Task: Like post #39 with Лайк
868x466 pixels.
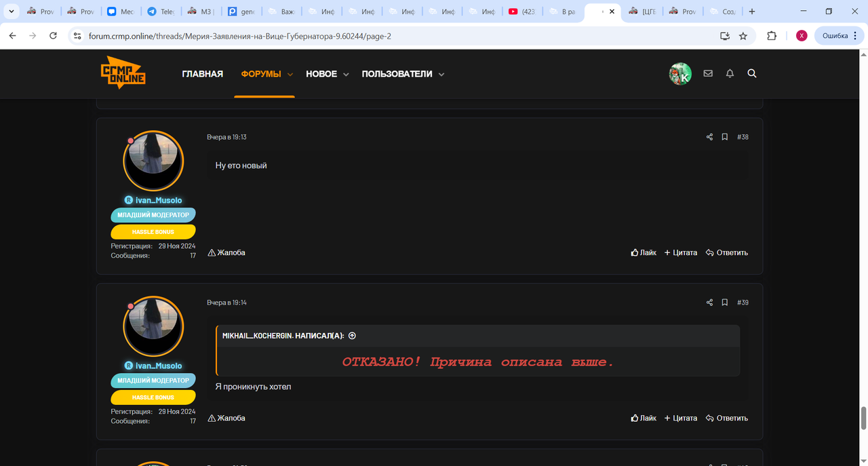Action: tap(644, 418)
